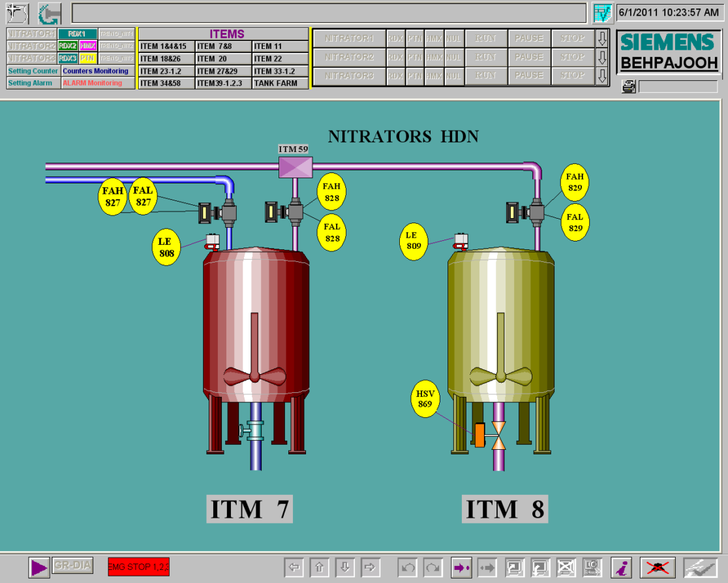This screenshot has width=728, height=583.
Task: Open ALARM Monitoring link
Action: [x=98, y=84]
